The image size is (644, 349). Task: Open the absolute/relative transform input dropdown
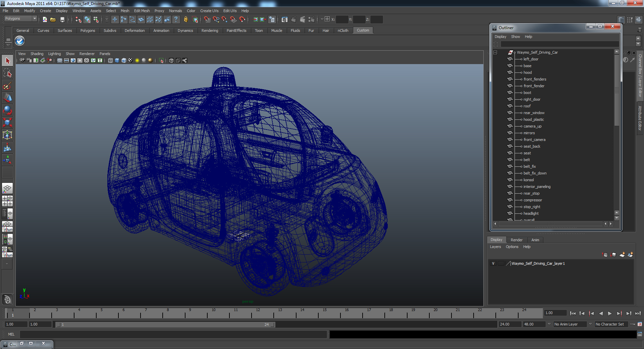(x=322, y=19)
